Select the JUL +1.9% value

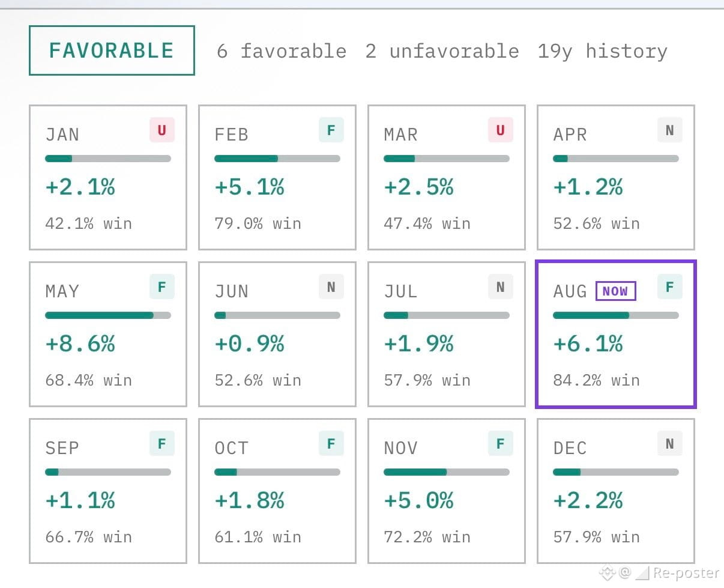[x=418, y=344]
